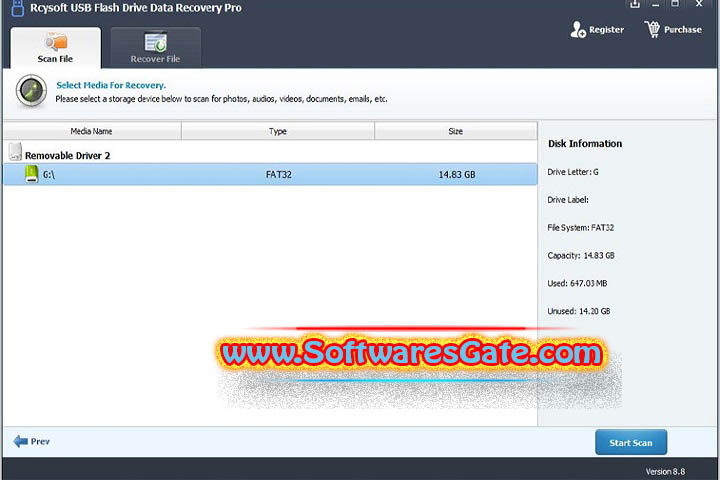The width and height of the screenshot is (720, 480).
Task: Close the Rcysoft window
Action: coord(699,4)
